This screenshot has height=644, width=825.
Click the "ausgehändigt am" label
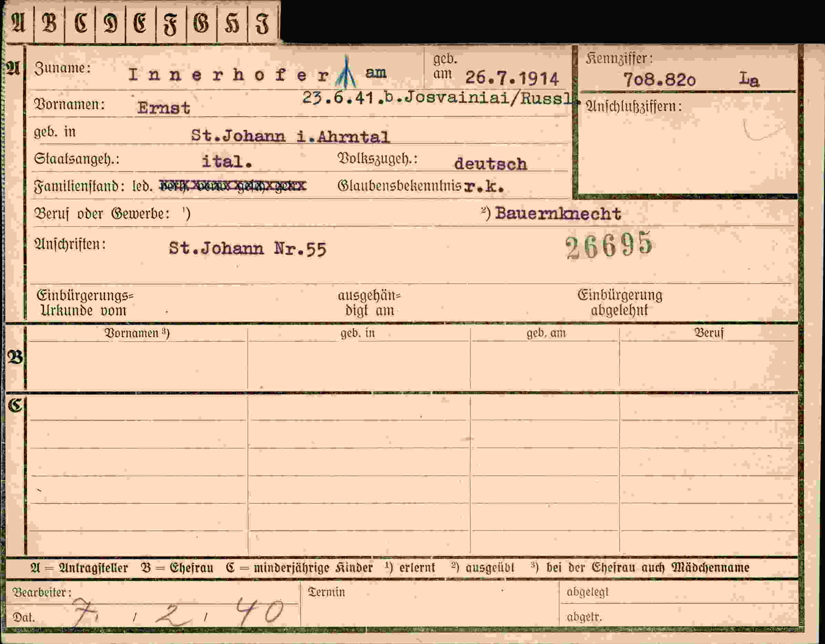369,303
